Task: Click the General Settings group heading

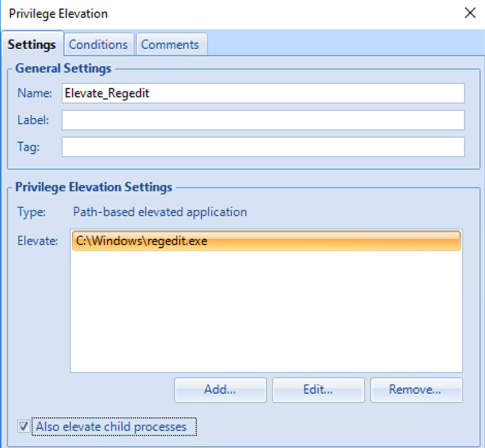Action: pos(63,68)
